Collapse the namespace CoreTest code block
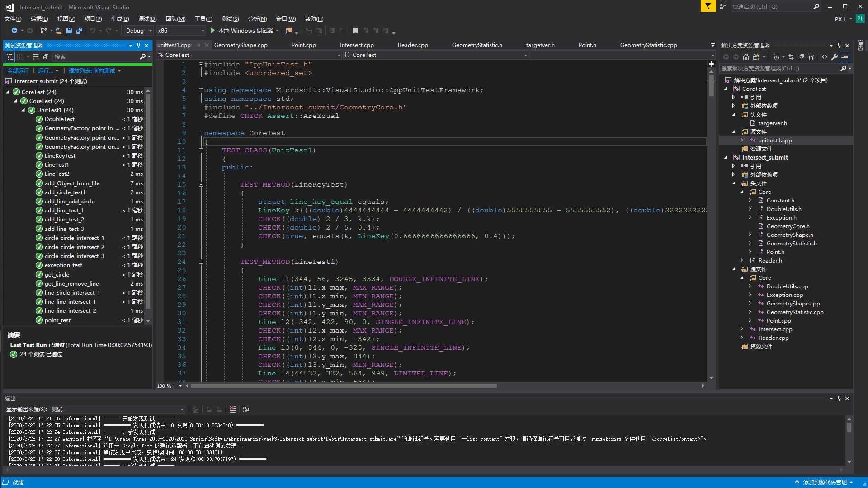The width and height of the screenshot is (868, 488). pos(201,133)
